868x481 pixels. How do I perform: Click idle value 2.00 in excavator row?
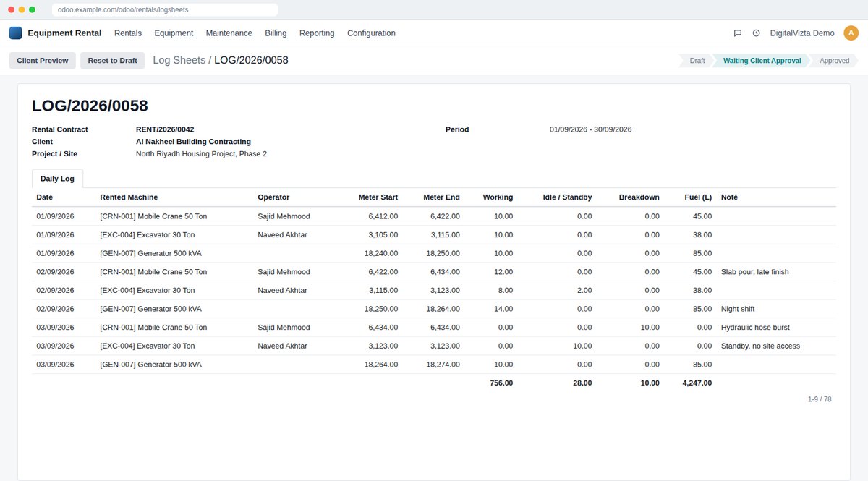point(584,290)
